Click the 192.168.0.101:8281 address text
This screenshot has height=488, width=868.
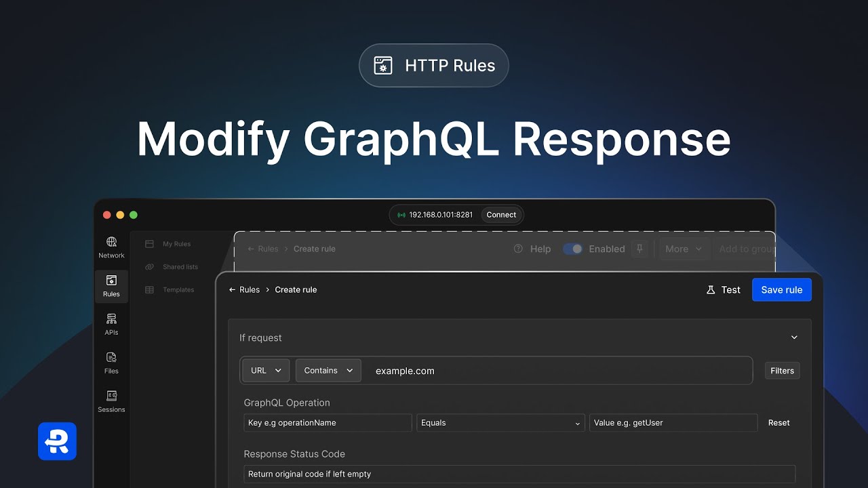click(x=441, y=215)
